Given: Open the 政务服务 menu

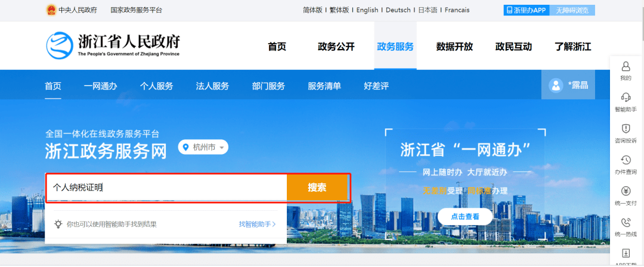Looking at the screenshot, I should point(395,47).
